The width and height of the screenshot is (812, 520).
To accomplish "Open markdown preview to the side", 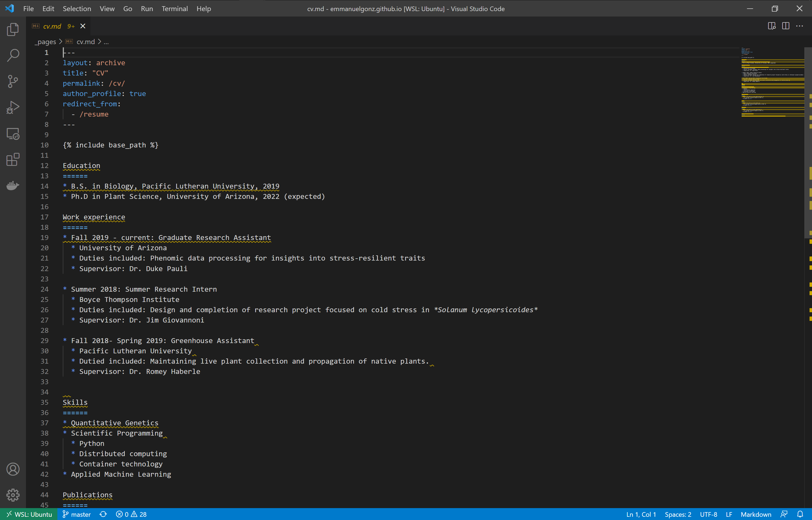I will [771, 26].
